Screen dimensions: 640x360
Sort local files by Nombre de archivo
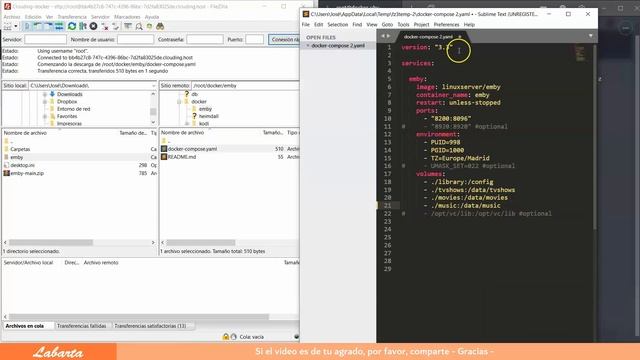[x=25, y=133]
